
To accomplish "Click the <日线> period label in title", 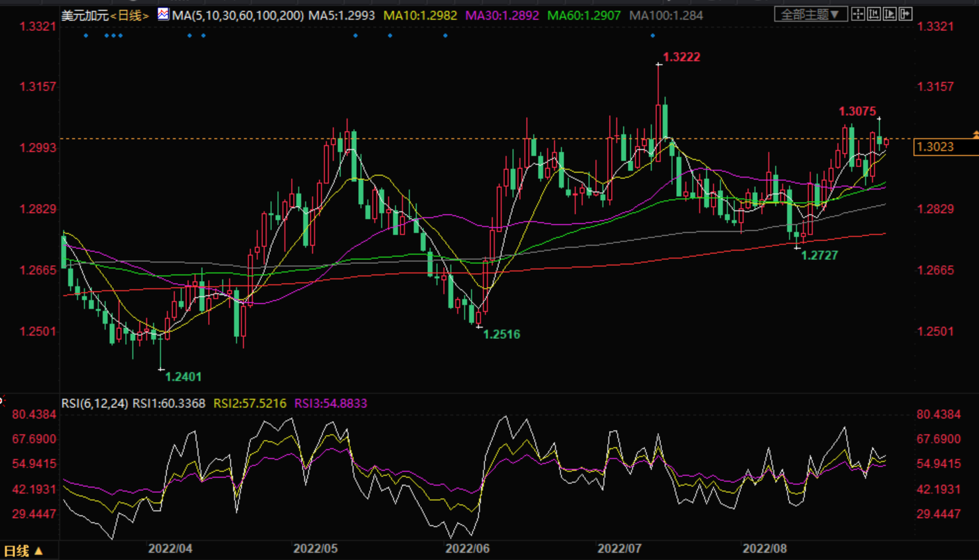I will 130,15.
